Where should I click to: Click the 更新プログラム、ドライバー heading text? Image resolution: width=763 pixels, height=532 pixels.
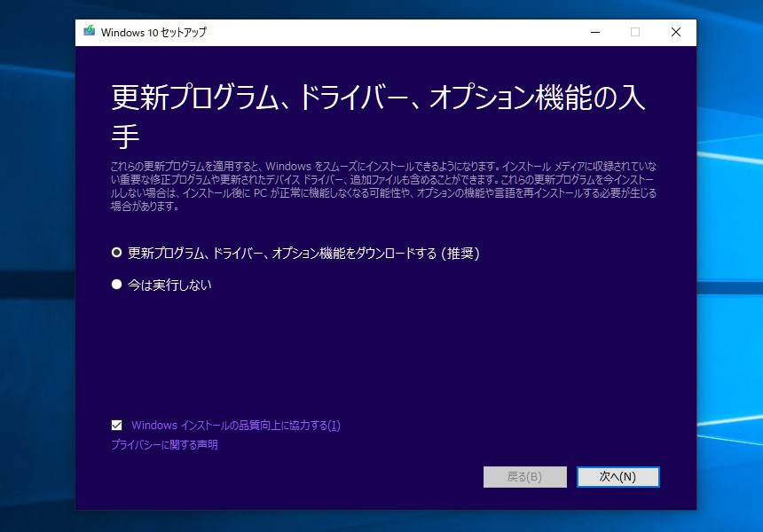tap(377, 99)
